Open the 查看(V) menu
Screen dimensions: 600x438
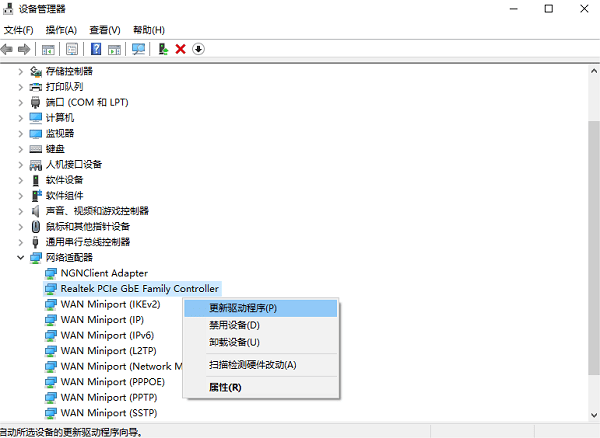point(104,30)
